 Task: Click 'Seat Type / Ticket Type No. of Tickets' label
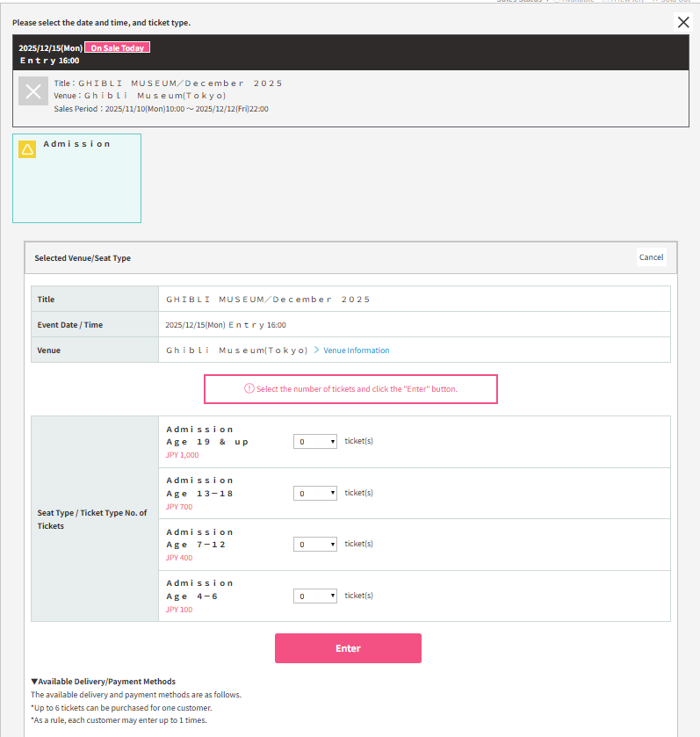click(92, 519)
